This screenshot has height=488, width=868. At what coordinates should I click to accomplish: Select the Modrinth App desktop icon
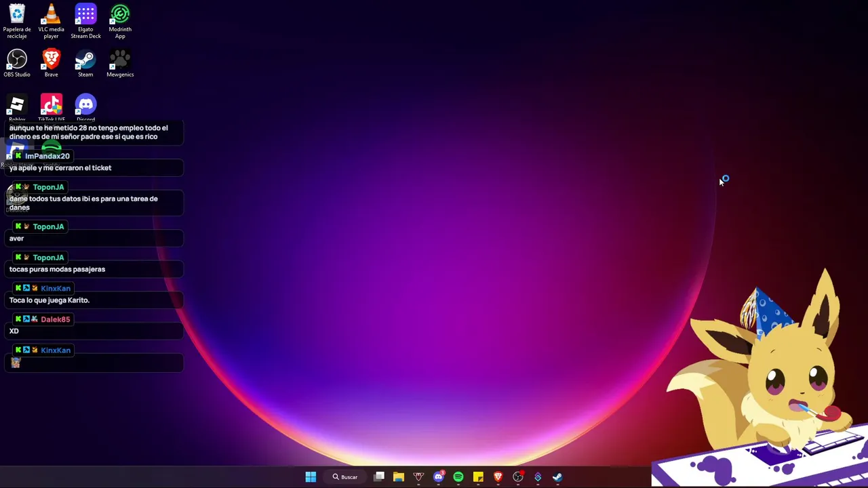[x=120, y=20]
